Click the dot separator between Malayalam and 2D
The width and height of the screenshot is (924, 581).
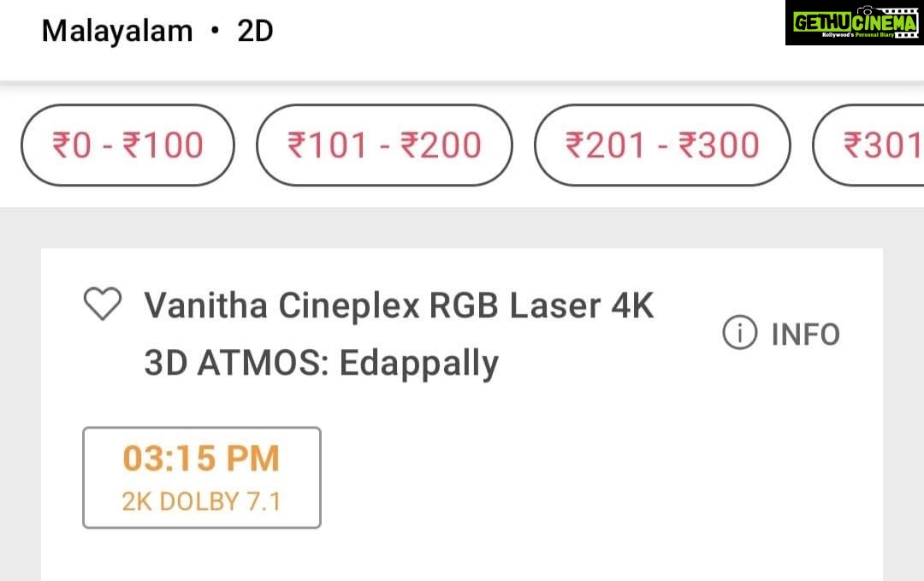click(215, 32)
